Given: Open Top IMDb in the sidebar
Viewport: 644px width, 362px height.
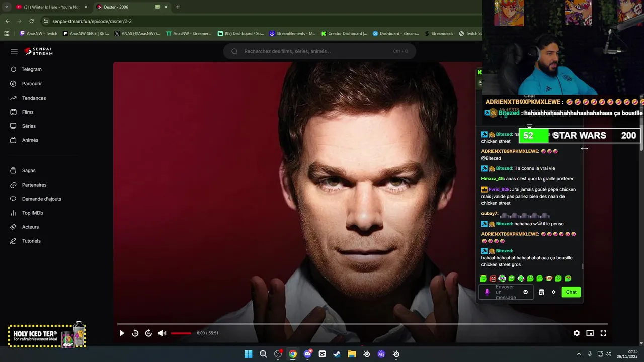Looking at the screenshot, I should (x=27, y=213).
